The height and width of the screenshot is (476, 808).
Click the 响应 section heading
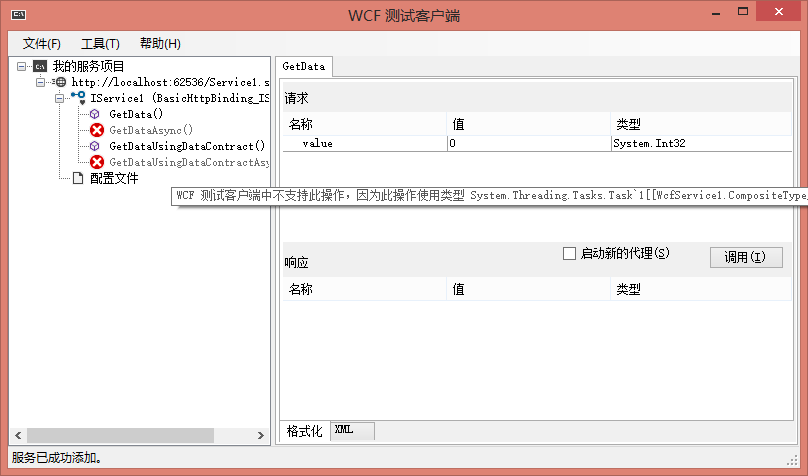click(296, 263)
